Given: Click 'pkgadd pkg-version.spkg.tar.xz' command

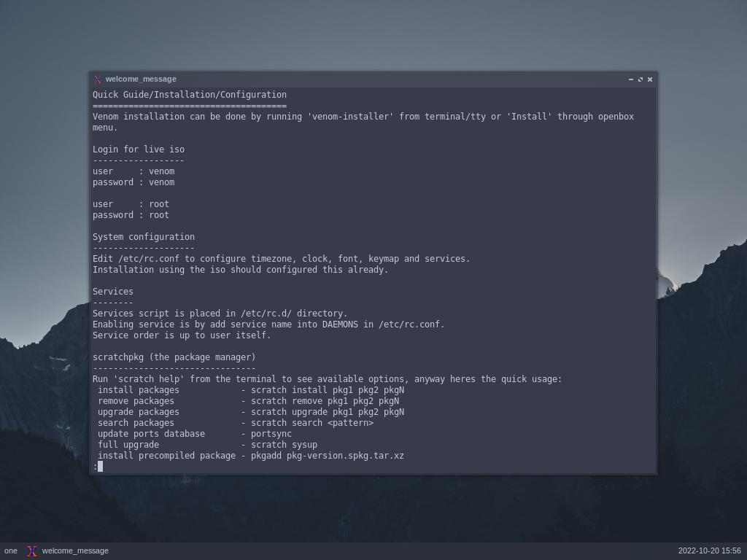Looking at the screenshot, I should coord(328,456).
